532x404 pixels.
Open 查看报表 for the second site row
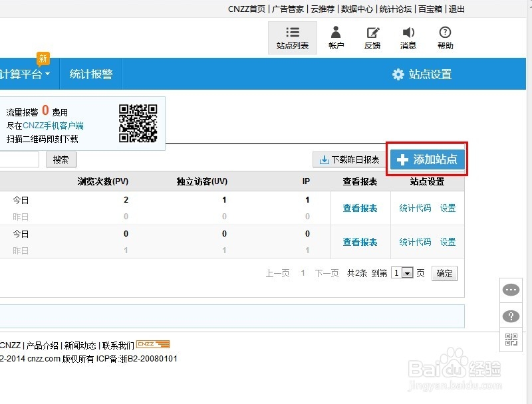pos(360,242)
